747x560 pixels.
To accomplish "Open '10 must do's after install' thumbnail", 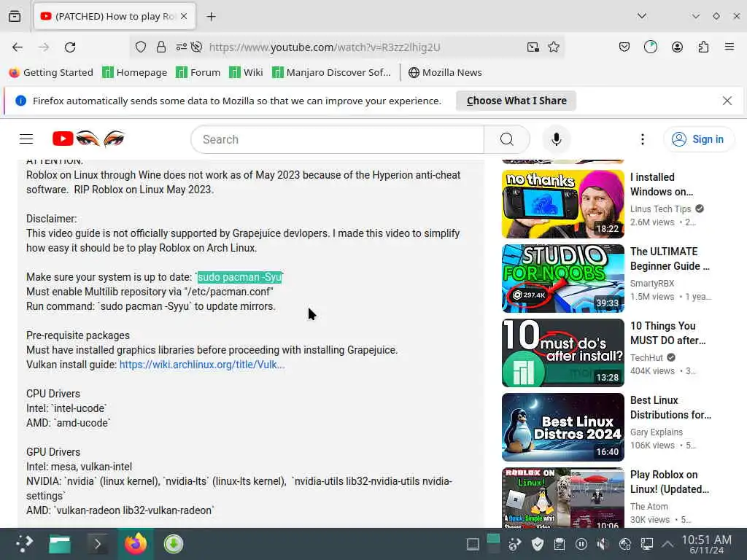I will coord(562,352).
